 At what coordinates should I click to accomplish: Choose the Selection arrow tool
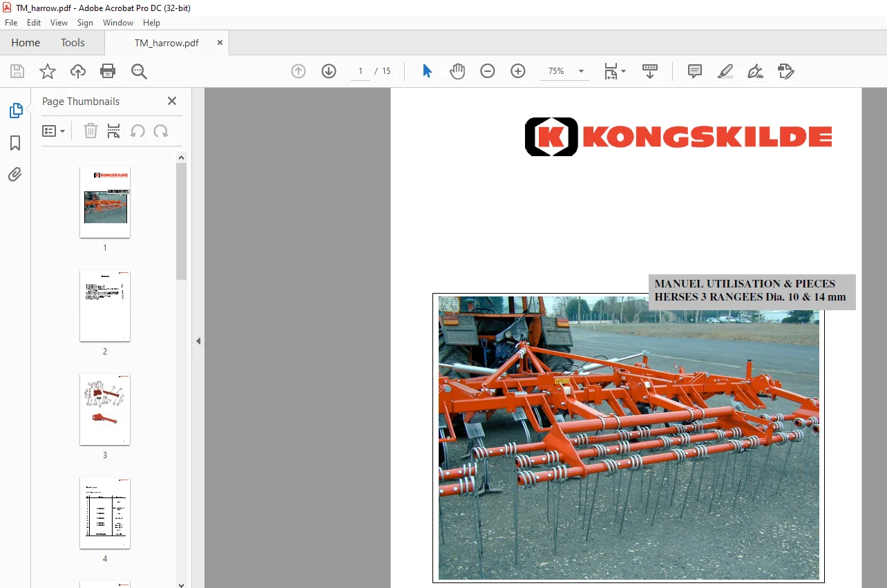point(427,71)
